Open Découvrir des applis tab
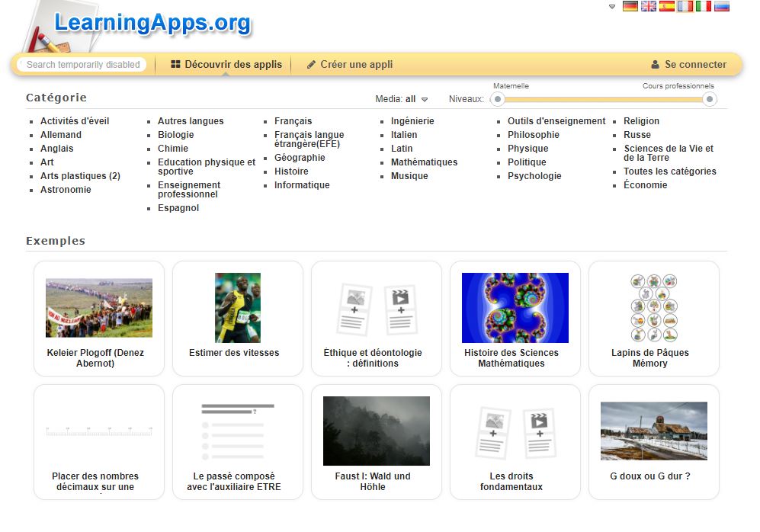Image resolution: width=760 pixels, height=532 pixels. (226, 65)
